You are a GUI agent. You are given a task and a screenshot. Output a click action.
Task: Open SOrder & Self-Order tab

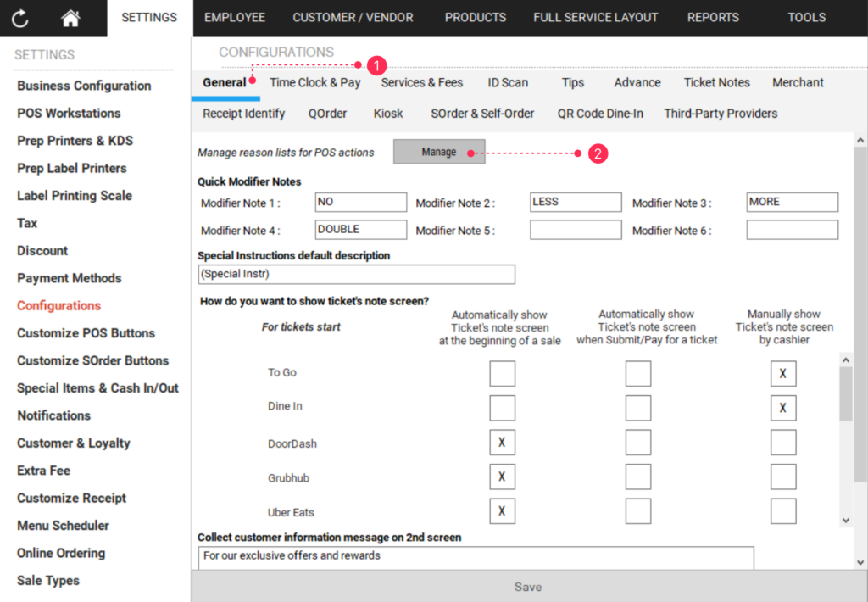[482, 114]
